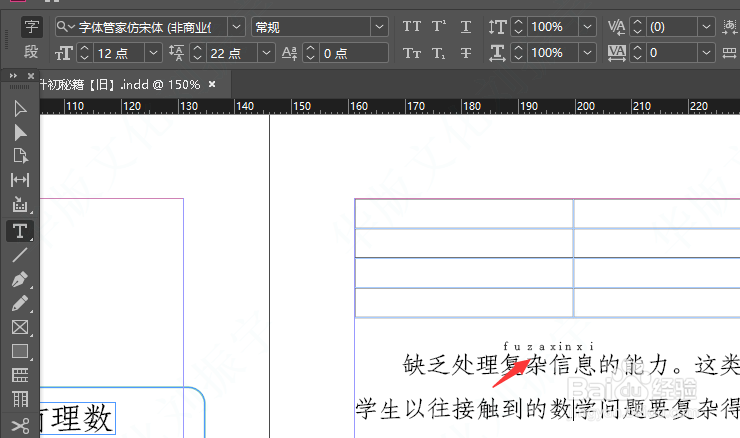Screen dimensions: 740x438
Task: Select the Page tool
Action: pyautogui.click(x=20, y=156)
